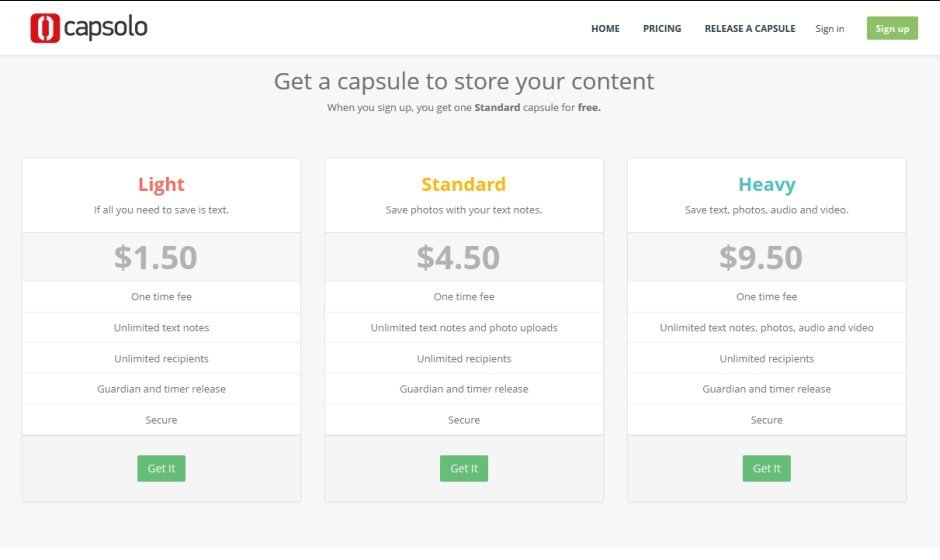Click 'Get a capsule to store your content' heading
Viewport: 940px width, 560px height.
pos(464,81)
